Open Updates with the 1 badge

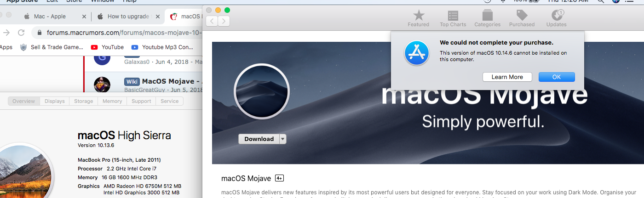pyautogui.click(x=557, y=18)
